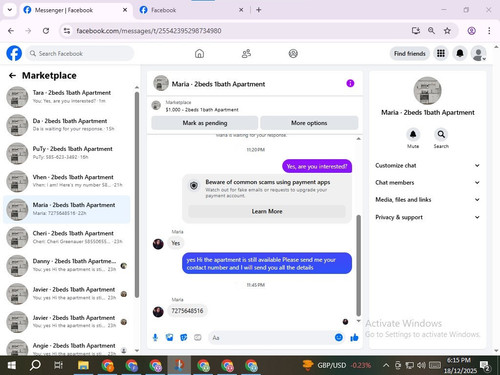The height and width of the screenshot is (375, 500).
Task: Open the tab search dropdown arrow
Action: tap(10, 10)
